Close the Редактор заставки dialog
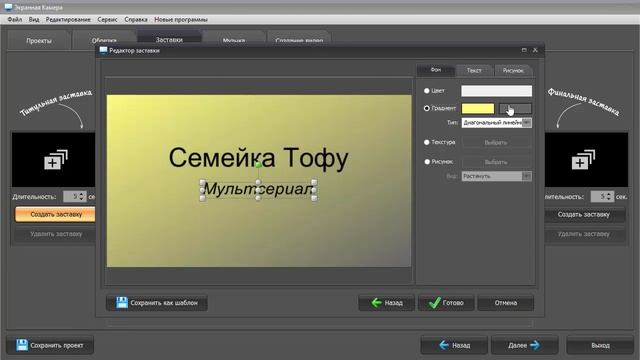This screenshot has width=640, height=360. [x=535, y=50]
